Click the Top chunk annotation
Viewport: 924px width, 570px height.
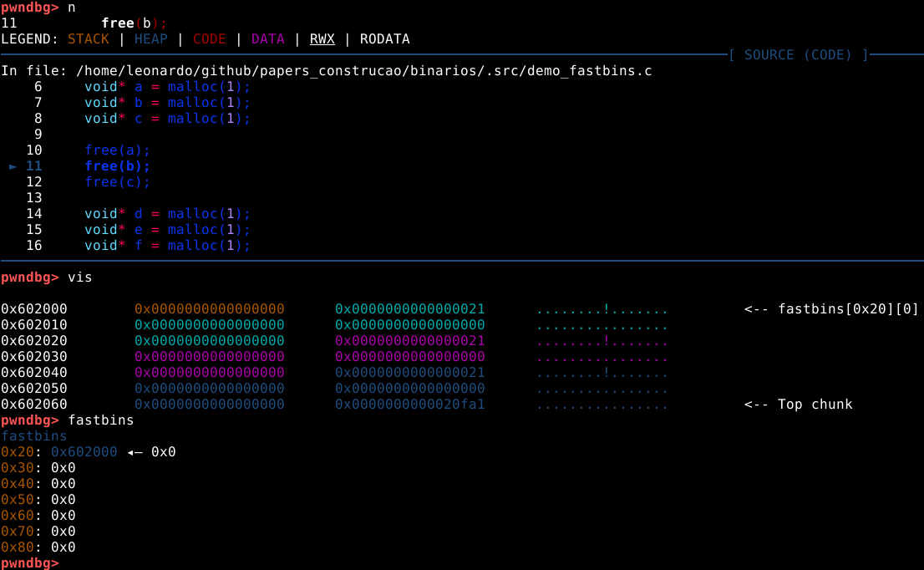(x=798, y=405)
